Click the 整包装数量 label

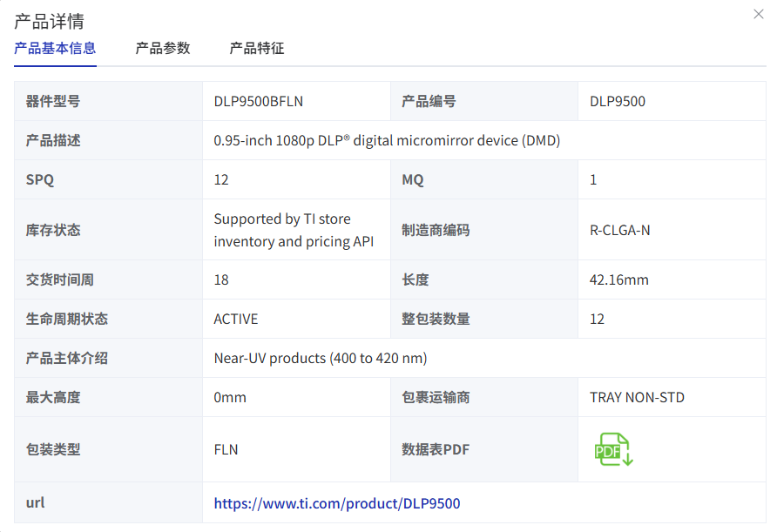coord(436,319)
